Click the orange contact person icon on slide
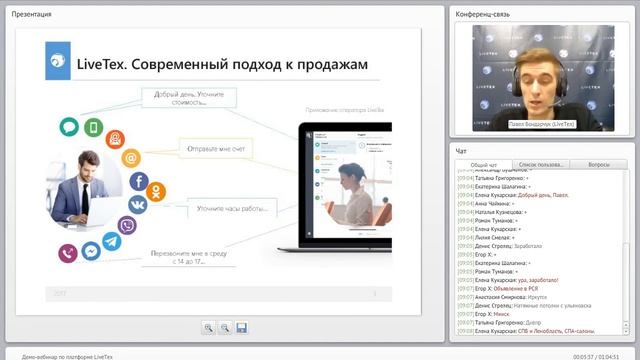 pos(115,139)
